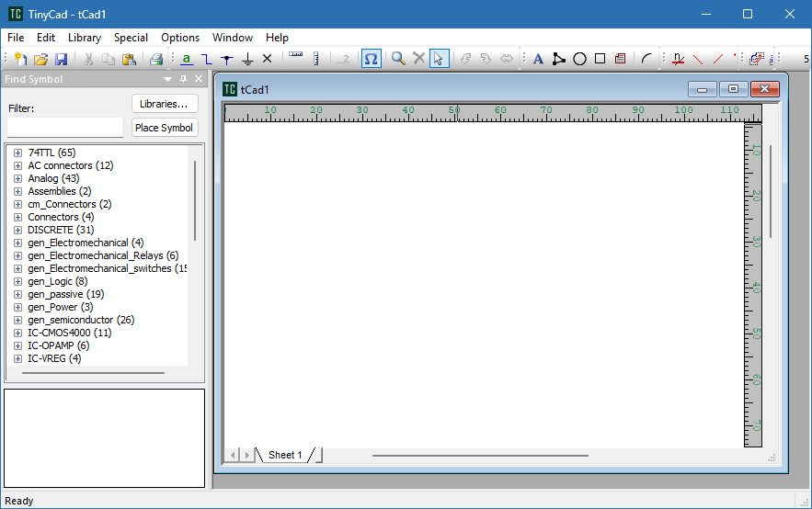Toggle the horizontal ruler icon
The image size is (812, 509).
(296, 55)
